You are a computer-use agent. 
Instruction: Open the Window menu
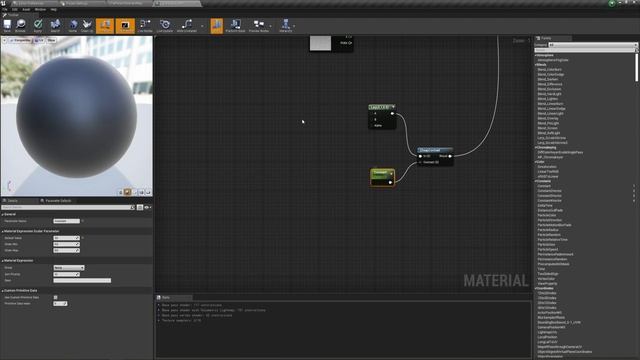(x=40, y=9)
